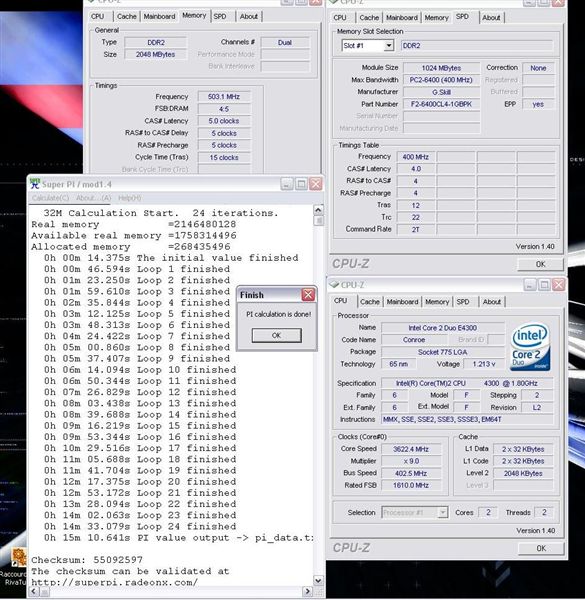Open SPD tab in bottom CPU-Z window
Viewport: 585px width, 600px height.
[463, 302]
